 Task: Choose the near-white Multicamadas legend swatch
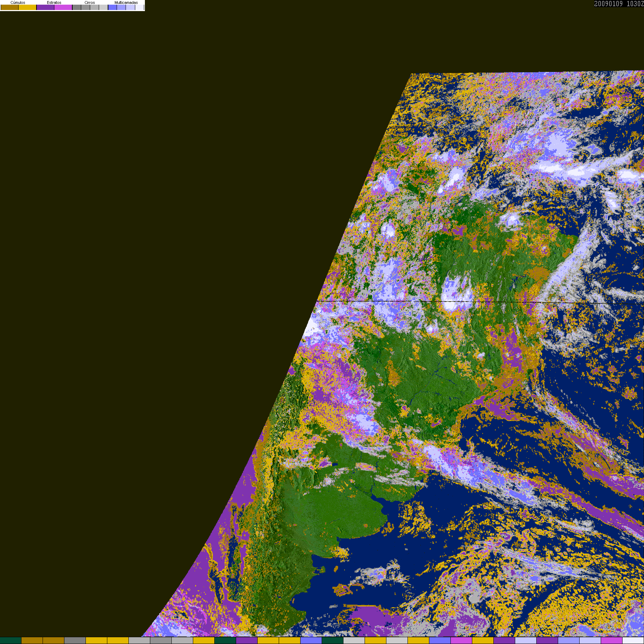pyautogui.click(x=140, y=8)
